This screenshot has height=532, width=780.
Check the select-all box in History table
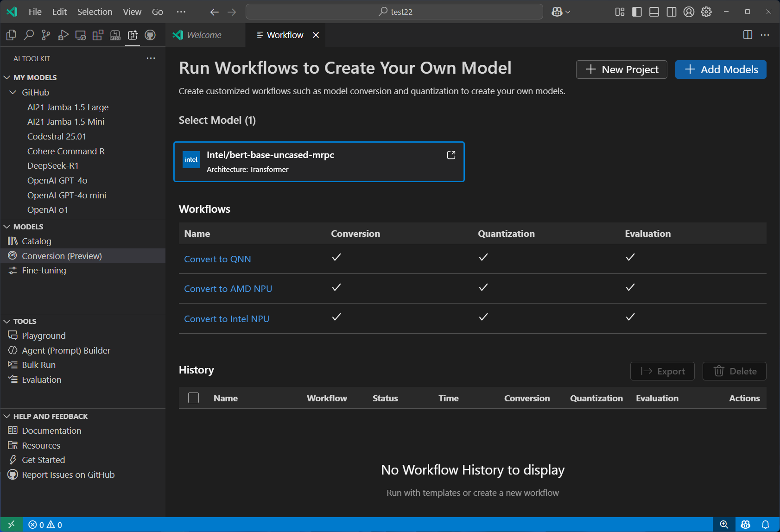coord(193,398)
